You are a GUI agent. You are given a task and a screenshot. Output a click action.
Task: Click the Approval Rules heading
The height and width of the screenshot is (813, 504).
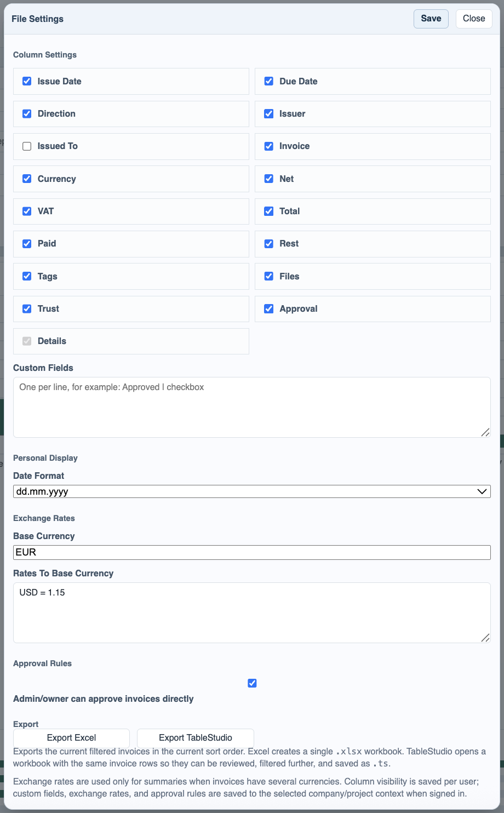coord(42,663)
